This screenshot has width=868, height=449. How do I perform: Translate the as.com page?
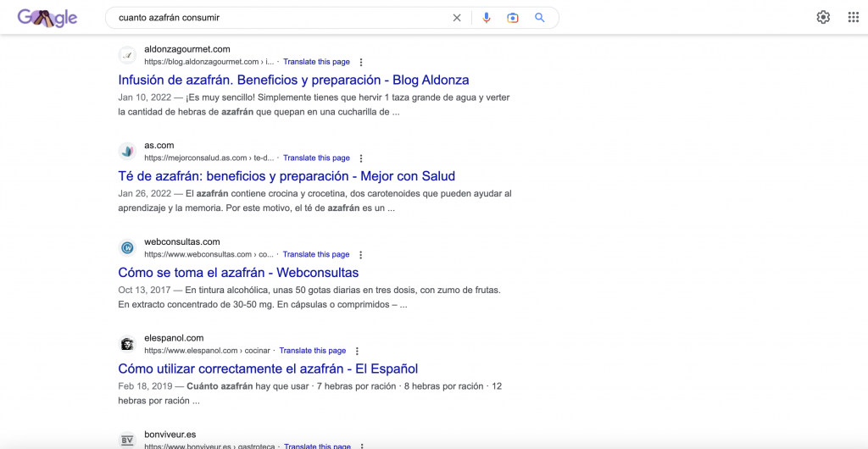coord(317,158)
